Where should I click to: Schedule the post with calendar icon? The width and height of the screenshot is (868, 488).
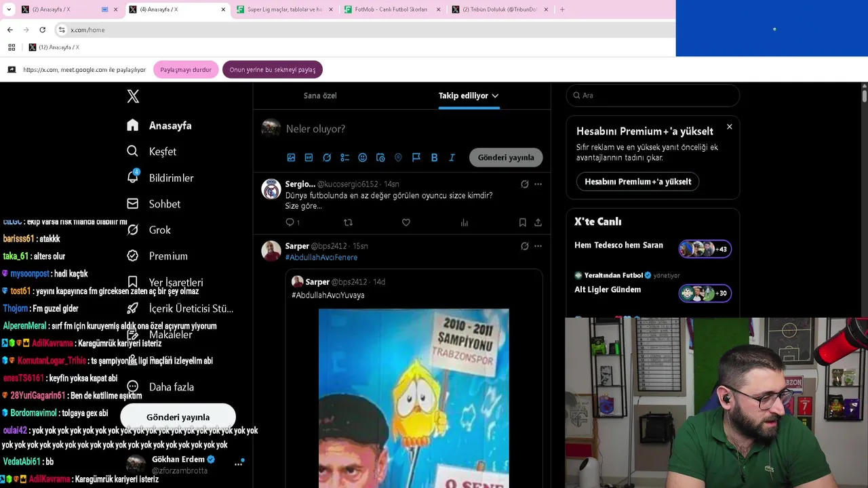[380, 157]
